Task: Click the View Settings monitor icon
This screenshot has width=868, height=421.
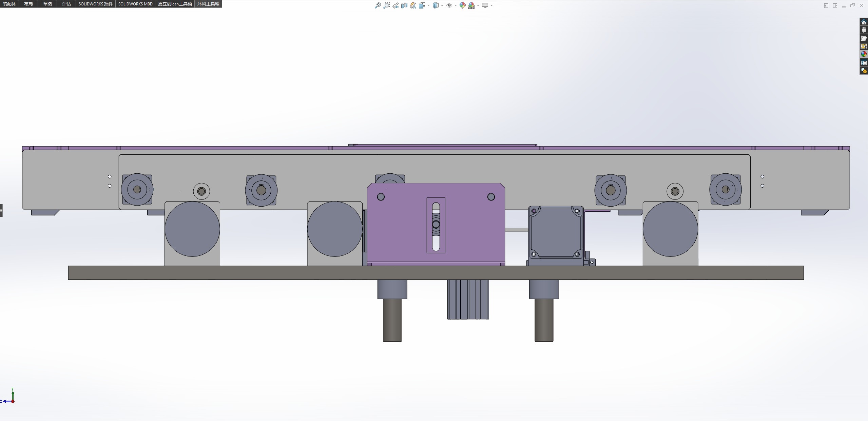Action: coord(485,5)
